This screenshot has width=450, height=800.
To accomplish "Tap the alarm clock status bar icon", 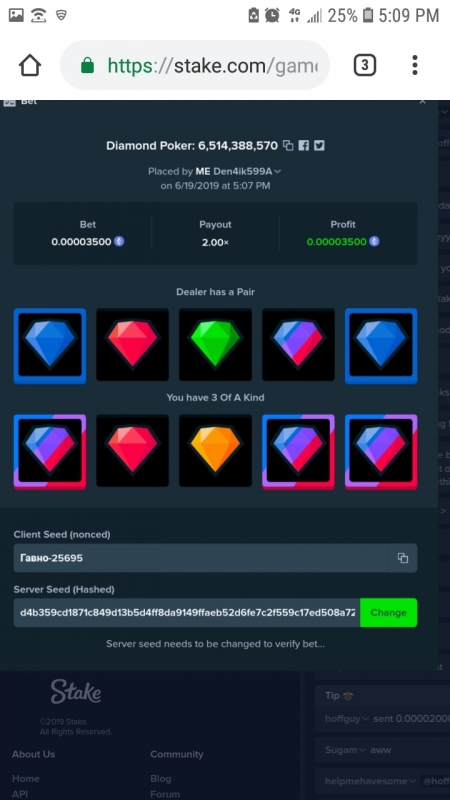I will click(272, 15).
